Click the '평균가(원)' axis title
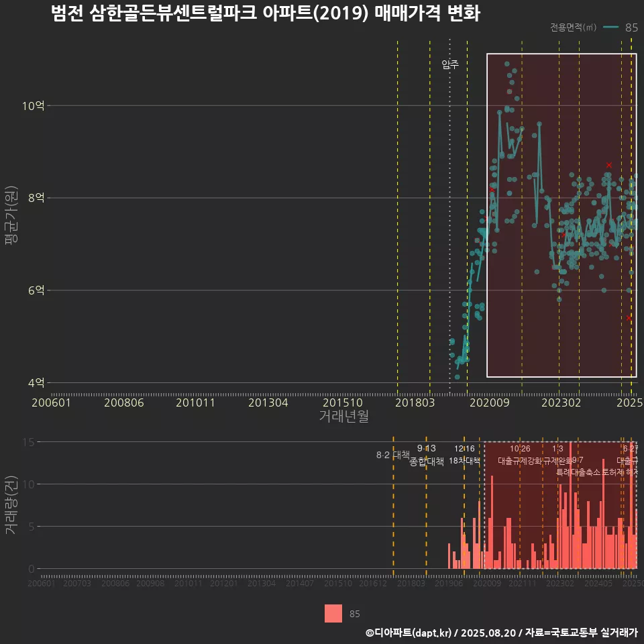Image resolution: width=644 pixels, height=644 pixels. coord(11,215)
